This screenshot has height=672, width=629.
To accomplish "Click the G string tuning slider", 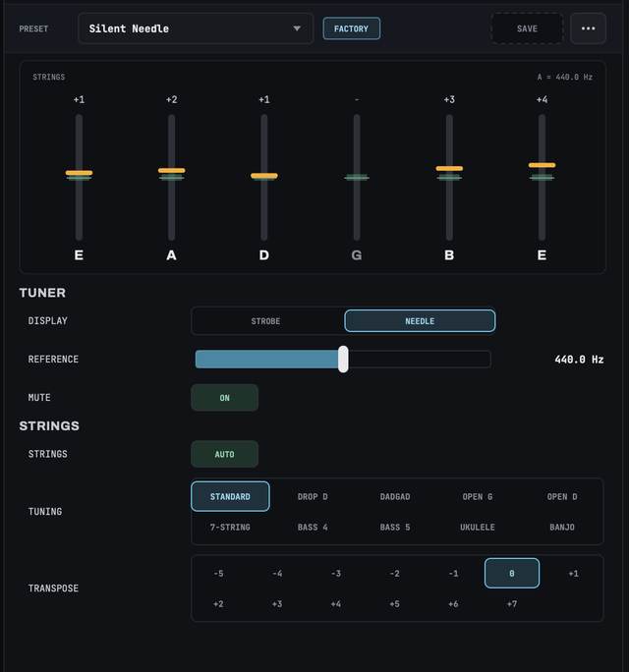I will [x=357, y=178].
